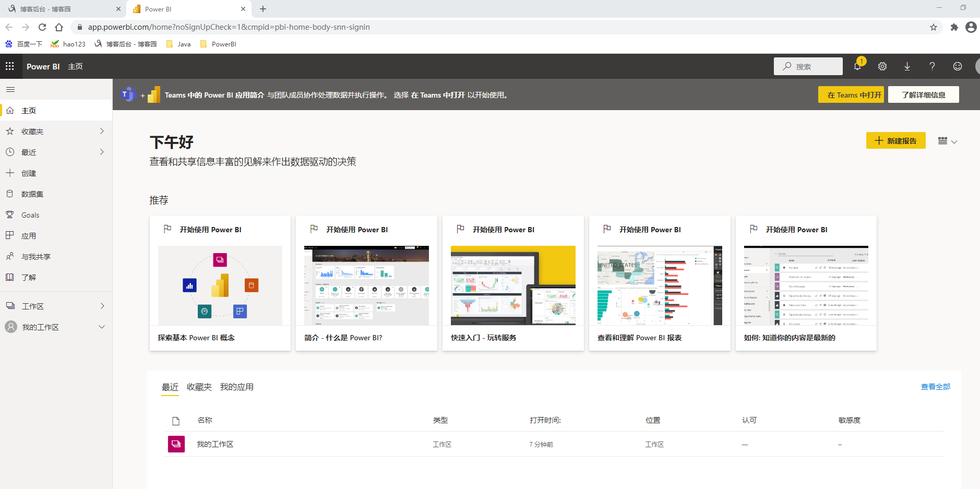Viewport: 980px width, 489px height.
Task: Click the Favorites star icon in sidebar
Action: click(x=10, y=132)
